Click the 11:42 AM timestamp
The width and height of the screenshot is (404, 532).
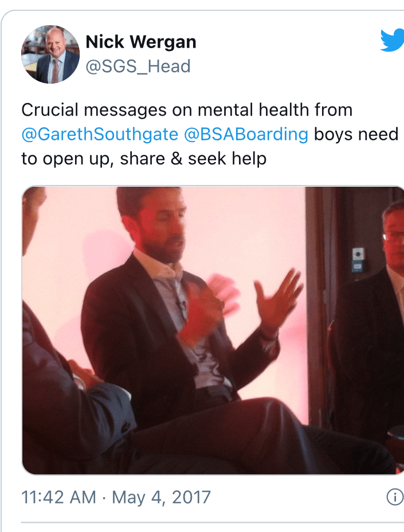(58, 498)
